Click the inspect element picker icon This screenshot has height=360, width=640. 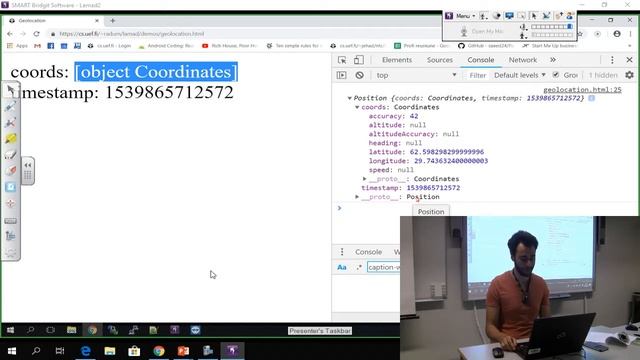[x=342, y=60]
